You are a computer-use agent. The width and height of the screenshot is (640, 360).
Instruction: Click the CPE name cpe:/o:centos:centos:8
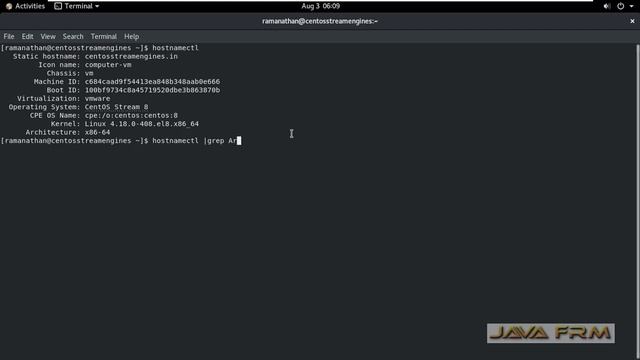[131, 116]
